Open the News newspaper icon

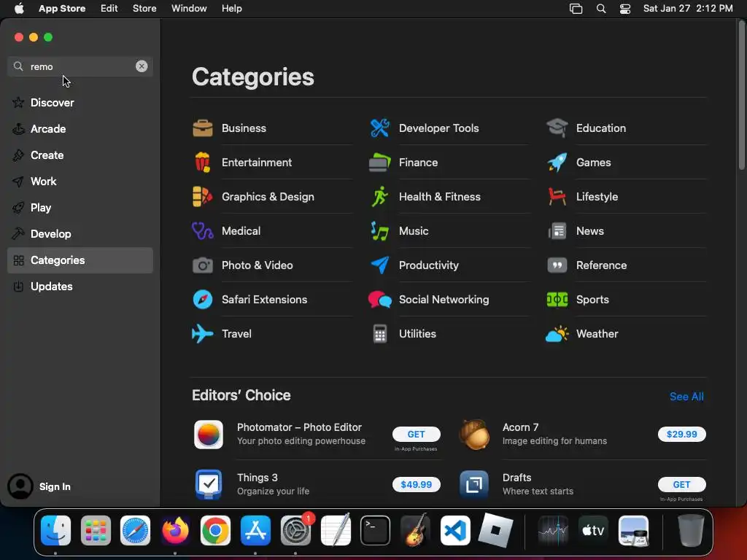click(557, 231)
